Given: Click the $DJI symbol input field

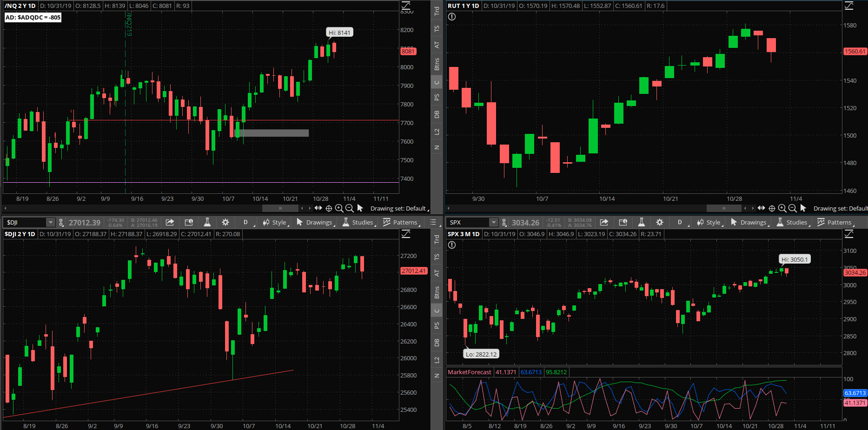Looking at the screenshot, I should coord(25,222).
